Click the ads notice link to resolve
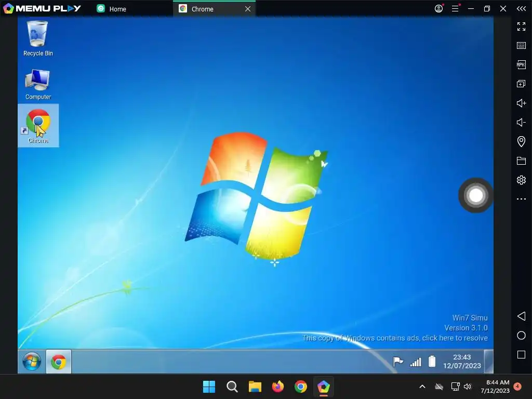The width and height of the screenshot is (532, 399). (395, 338)
